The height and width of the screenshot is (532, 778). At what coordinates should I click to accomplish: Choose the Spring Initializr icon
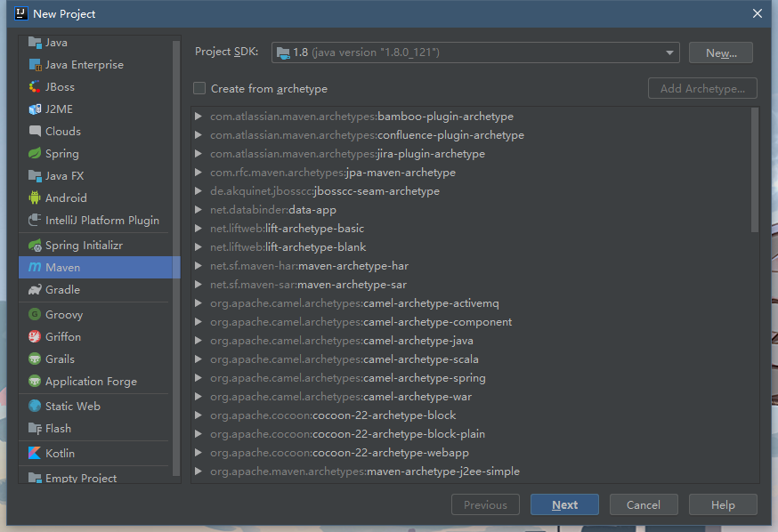tap(35, 246)
